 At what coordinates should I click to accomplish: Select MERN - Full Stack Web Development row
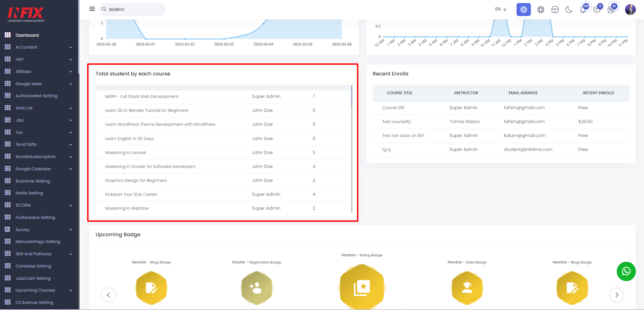[x=223, y=97]
